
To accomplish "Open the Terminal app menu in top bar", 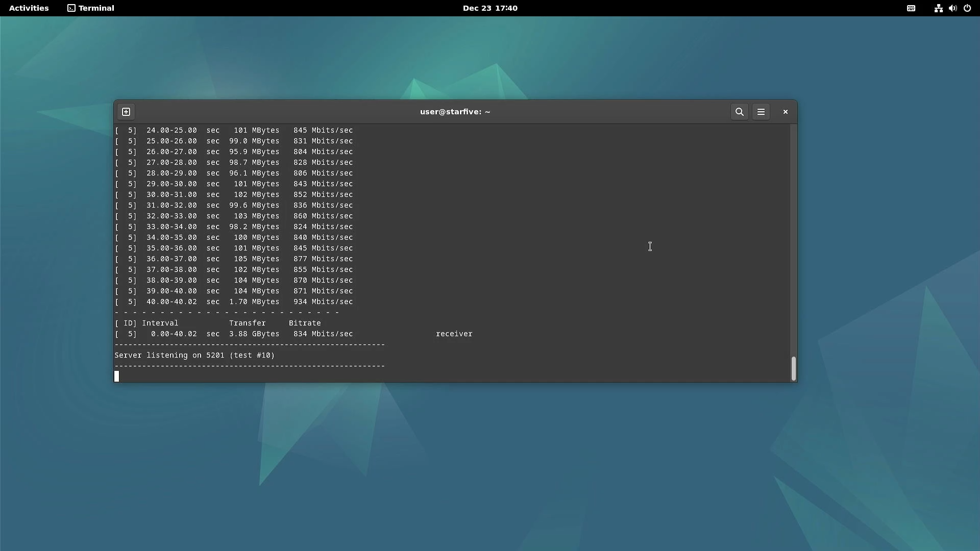I will point(91,8).
